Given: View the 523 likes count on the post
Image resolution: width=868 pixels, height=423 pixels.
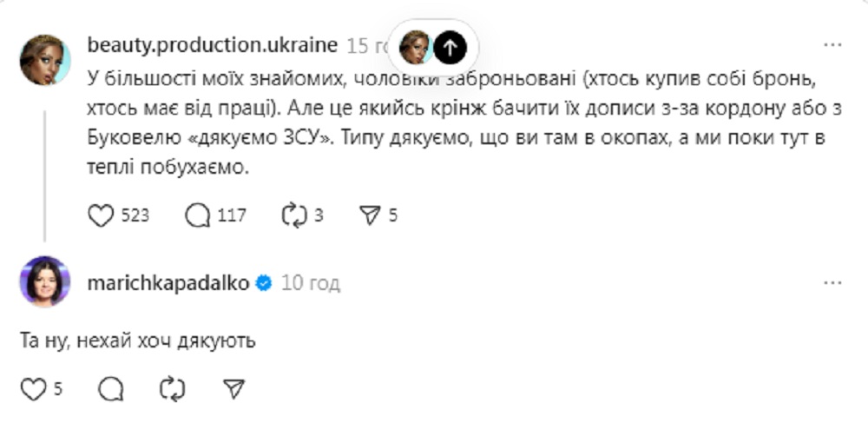Looking at the screenshot, I should 135,215.
